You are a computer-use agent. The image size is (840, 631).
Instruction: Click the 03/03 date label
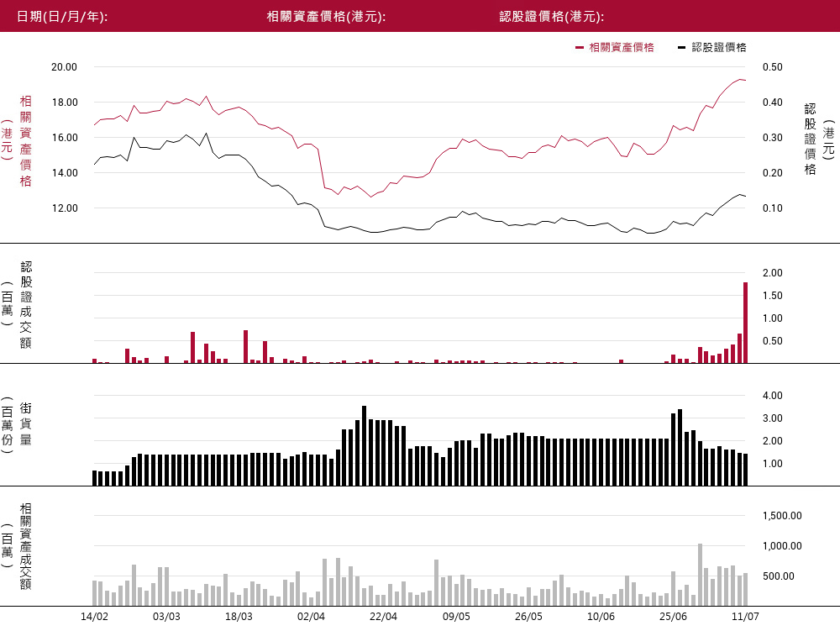[x=166, y=617]
